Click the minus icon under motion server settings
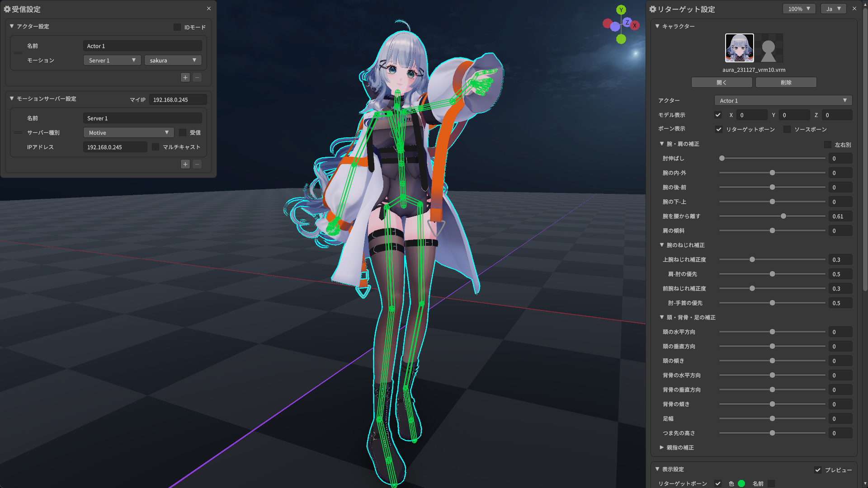Viewport: 868px width, 488px height. (197, 164)
